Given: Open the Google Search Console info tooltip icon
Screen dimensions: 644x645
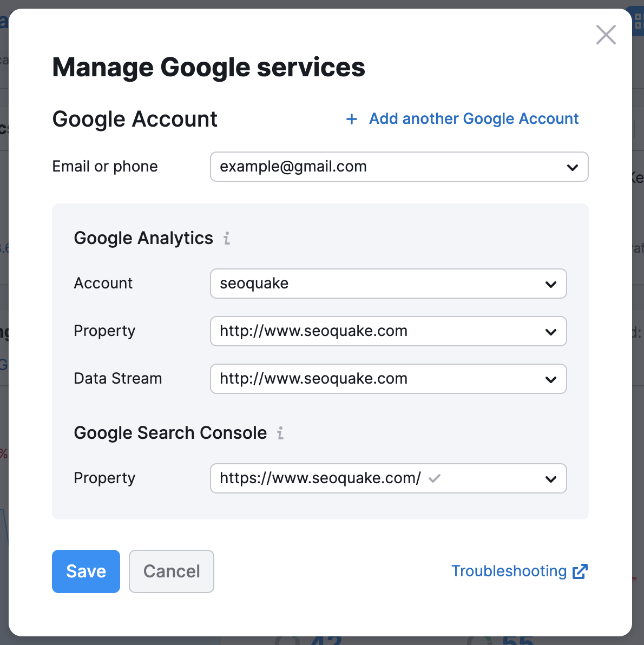Looking at the screenshot, I should coord(280,433).
